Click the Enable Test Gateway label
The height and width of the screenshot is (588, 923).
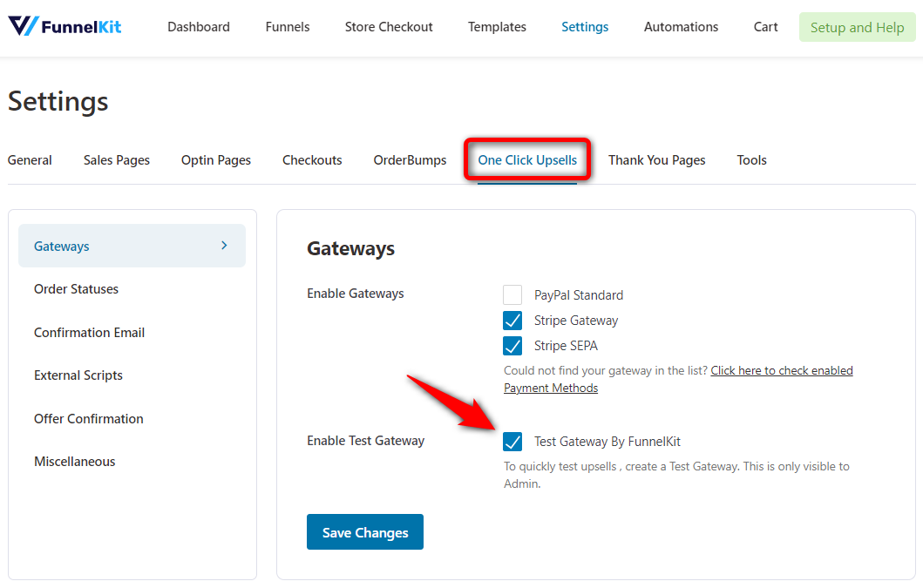click(365, 440)
